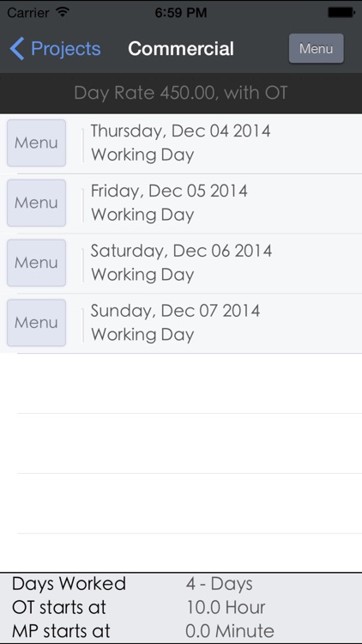Tap the battery indicator icon

341,12
